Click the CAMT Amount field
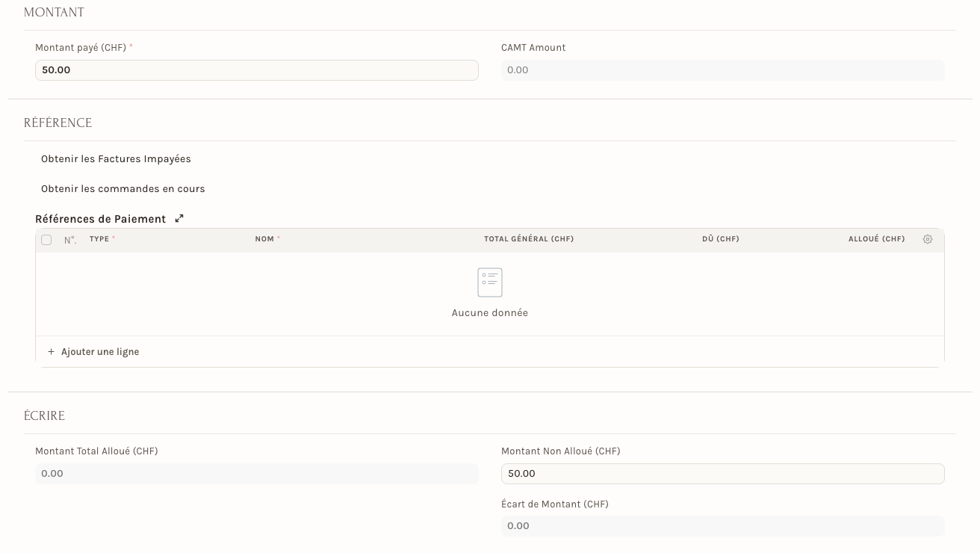Image resolution: width=980 pixels, height=553 pixels. pyautogui.click(x=723, y=70)
